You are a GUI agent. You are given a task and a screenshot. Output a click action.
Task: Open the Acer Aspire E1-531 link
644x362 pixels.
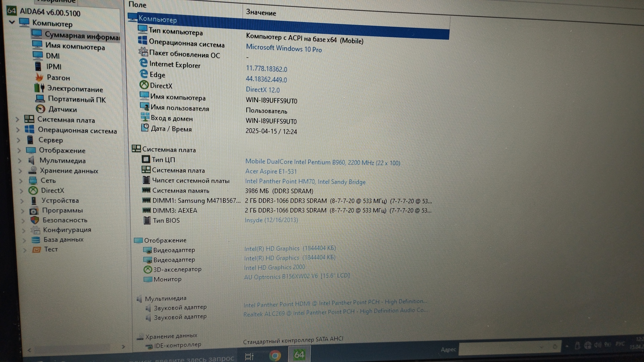point(271,171)
